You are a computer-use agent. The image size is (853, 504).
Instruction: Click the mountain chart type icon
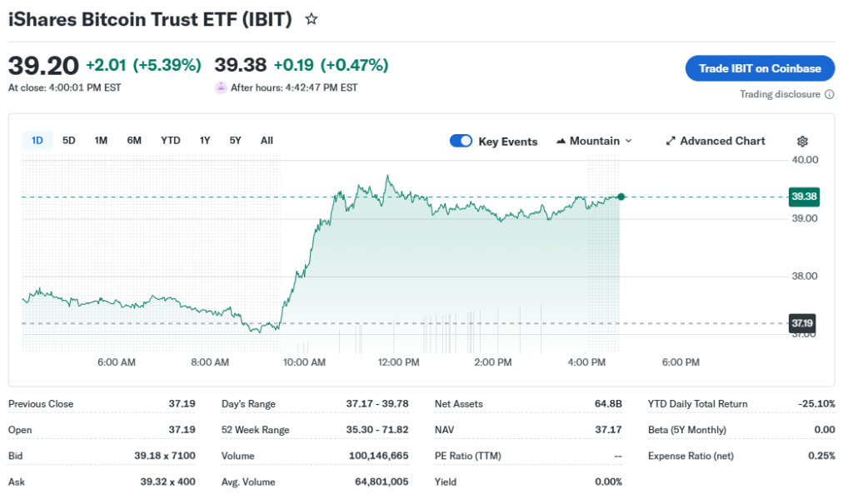(561, 142)
